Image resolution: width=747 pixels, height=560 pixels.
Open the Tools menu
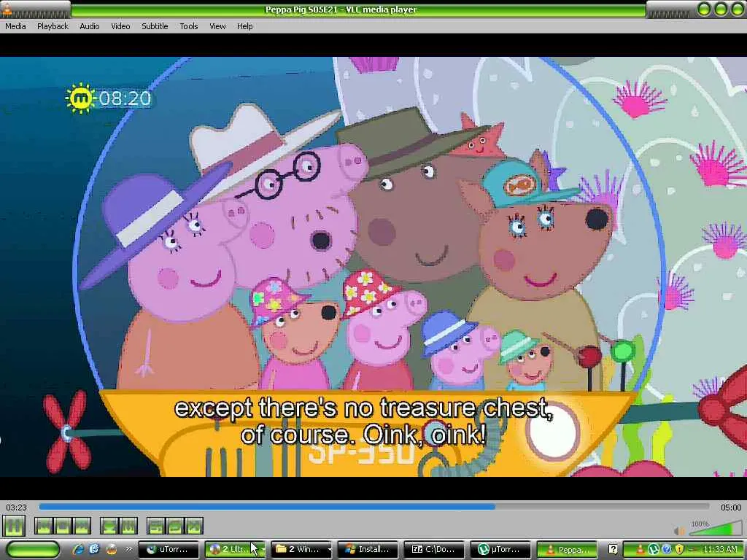189,26
